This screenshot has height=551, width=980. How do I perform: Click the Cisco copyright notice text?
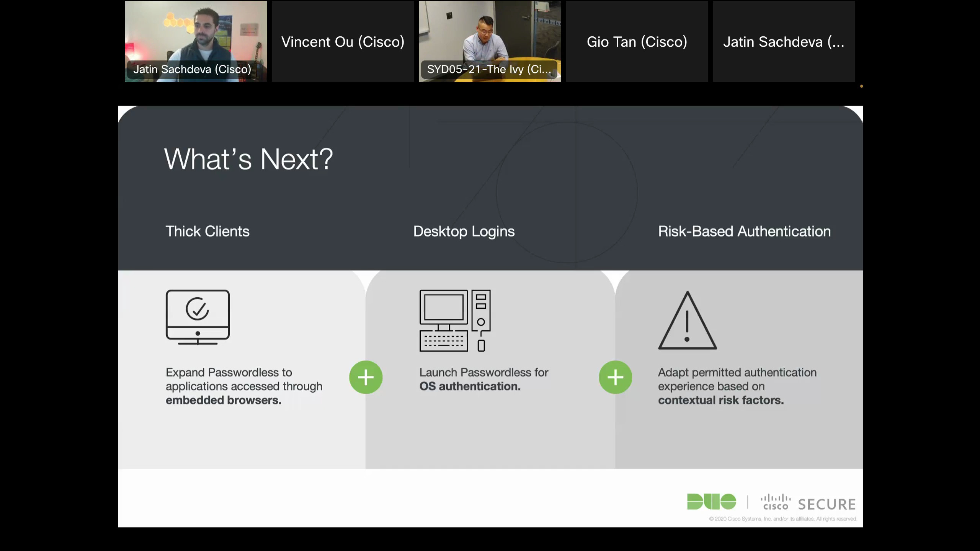(x=782, y=519)
